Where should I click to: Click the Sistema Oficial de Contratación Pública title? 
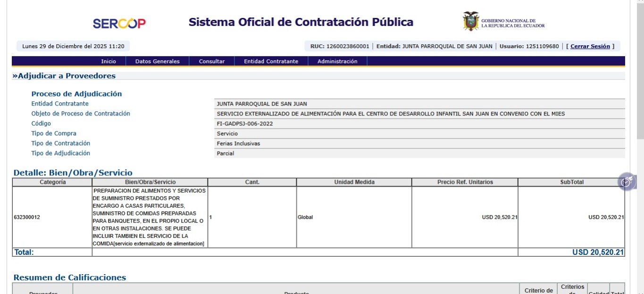coord(301,22)
